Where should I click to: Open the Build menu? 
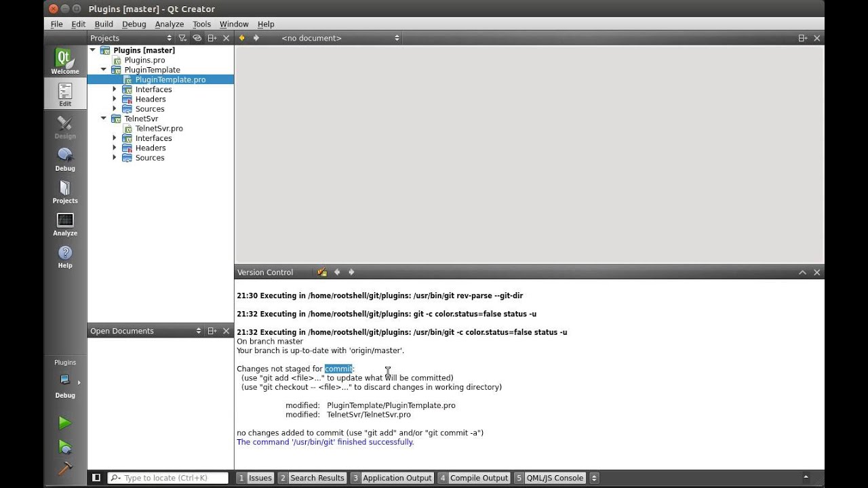pyautogui.click(x=104, y=24)
